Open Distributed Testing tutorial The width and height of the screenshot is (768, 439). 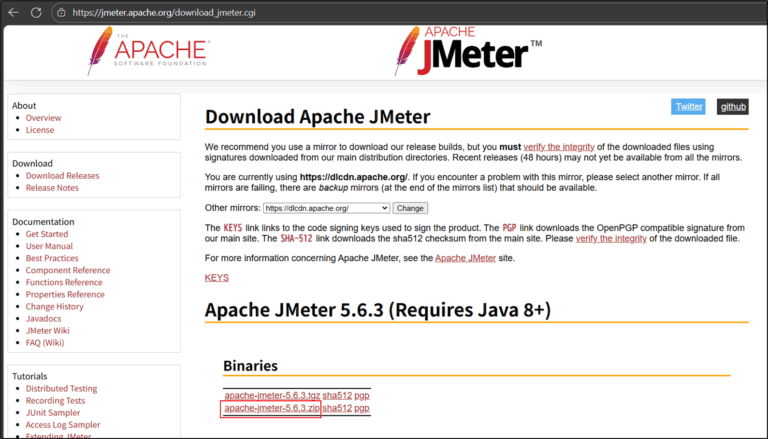coord(62,389)
